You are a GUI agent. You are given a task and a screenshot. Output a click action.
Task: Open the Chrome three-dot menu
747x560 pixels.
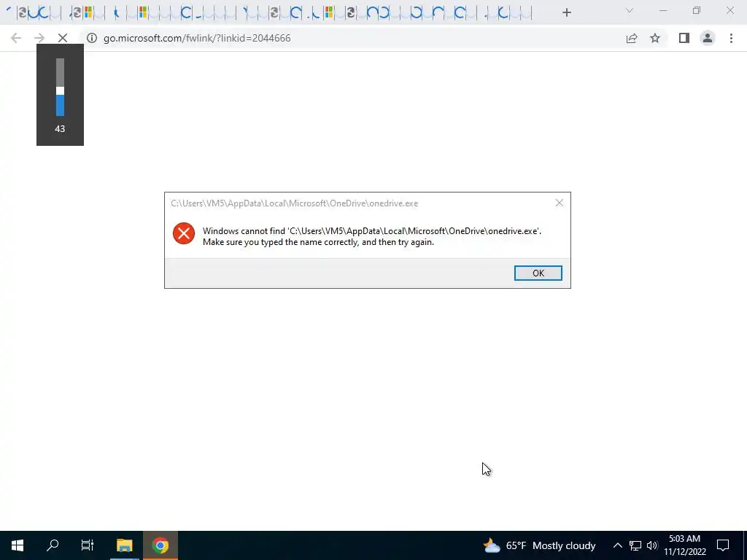tap(731, 38)
